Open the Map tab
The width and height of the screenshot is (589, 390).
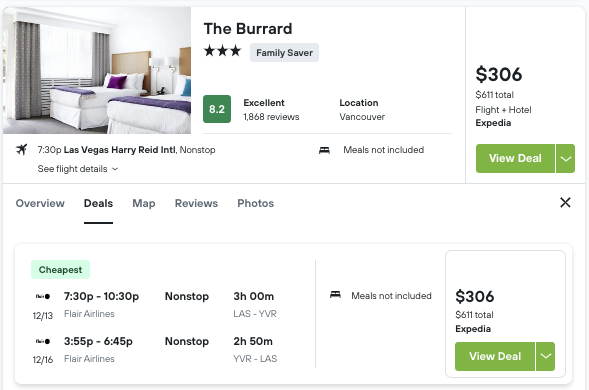pyautogui.click(x=144, y=203)
